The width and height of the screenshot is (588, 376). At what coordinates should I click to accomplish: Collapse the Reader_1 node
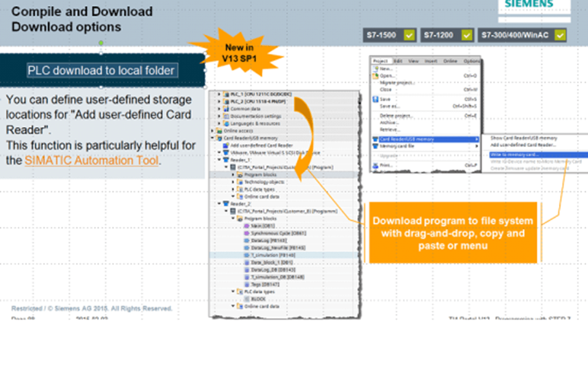tap(220, 160)
